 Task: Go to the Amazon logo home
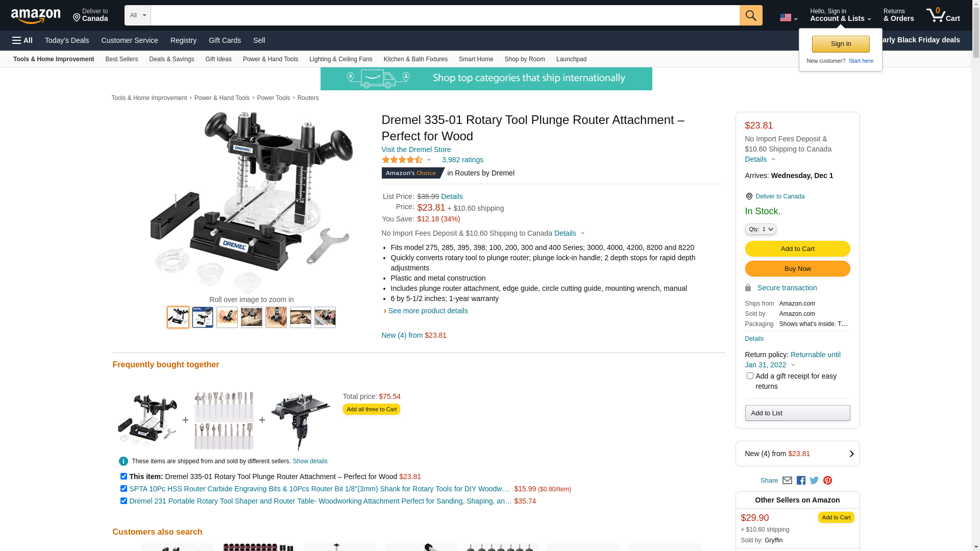(36, 16)
